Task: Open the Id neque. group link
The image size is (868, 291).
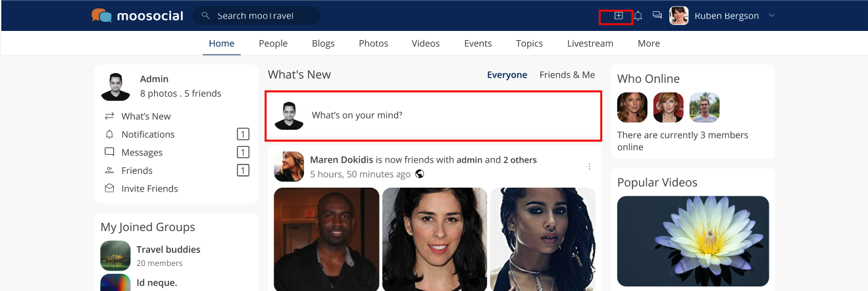Action: [157, 283]
